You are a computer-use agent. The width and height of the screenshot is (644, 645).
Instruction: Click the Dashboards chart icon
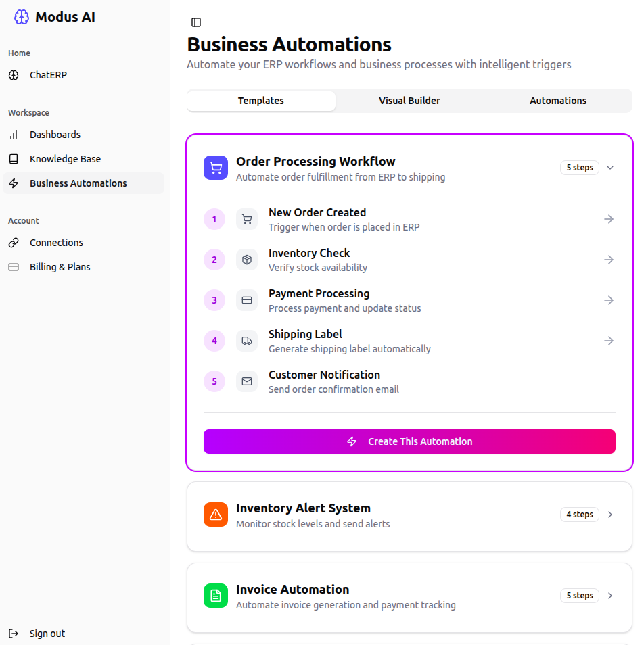14,134
